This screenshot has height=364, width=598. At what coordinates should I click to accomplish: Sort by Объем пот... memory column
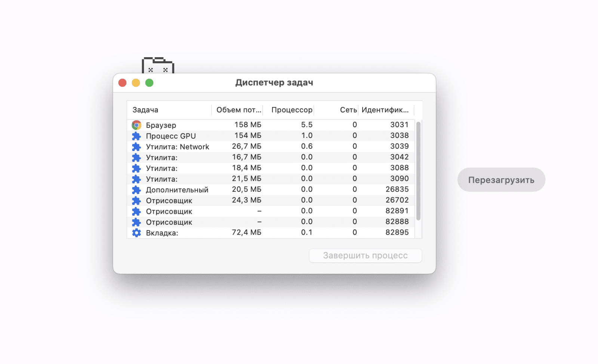click(238, 110)
